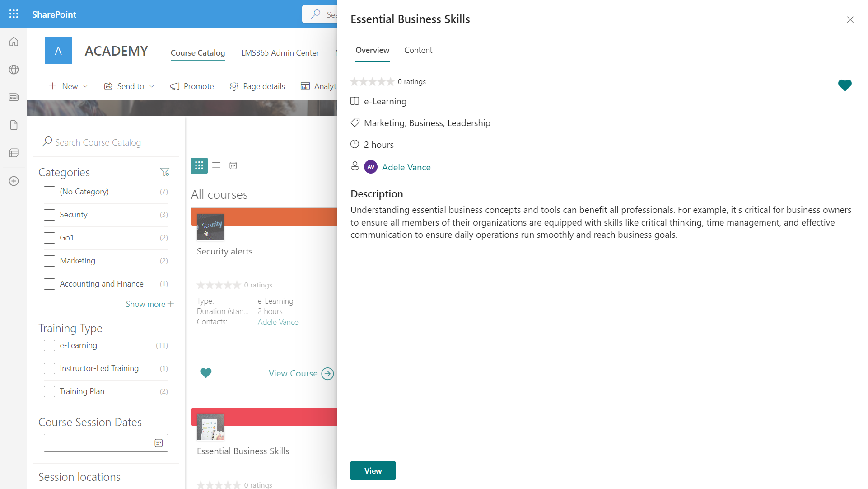Open Adele Vance contact link in panel
This screenshot has width=868, height=489.
coord(406,167)
